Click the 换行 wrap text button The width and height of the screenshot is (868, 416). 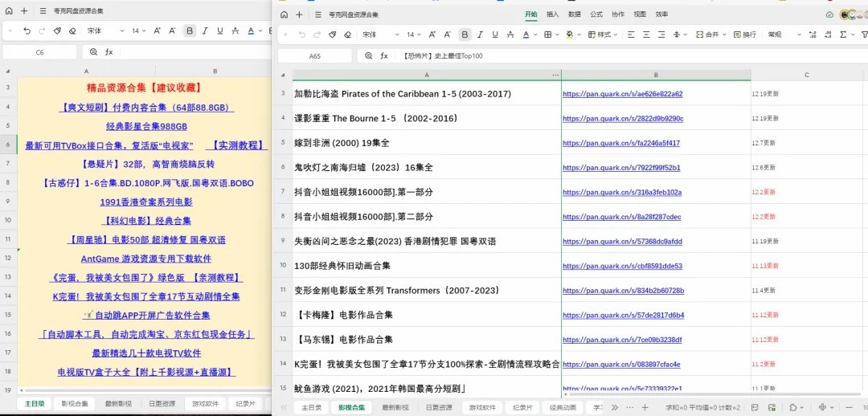744,35
